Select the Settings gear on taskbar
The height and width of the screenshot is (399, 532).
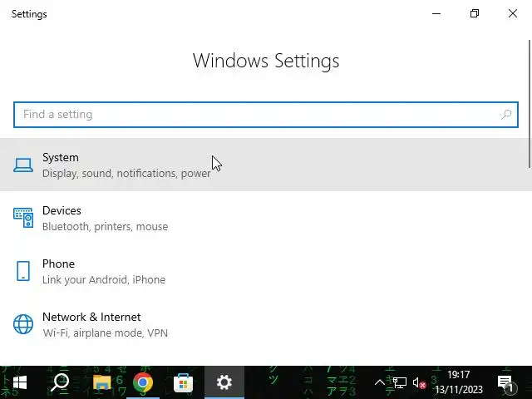pyautogui.click(x=224, y=382)
